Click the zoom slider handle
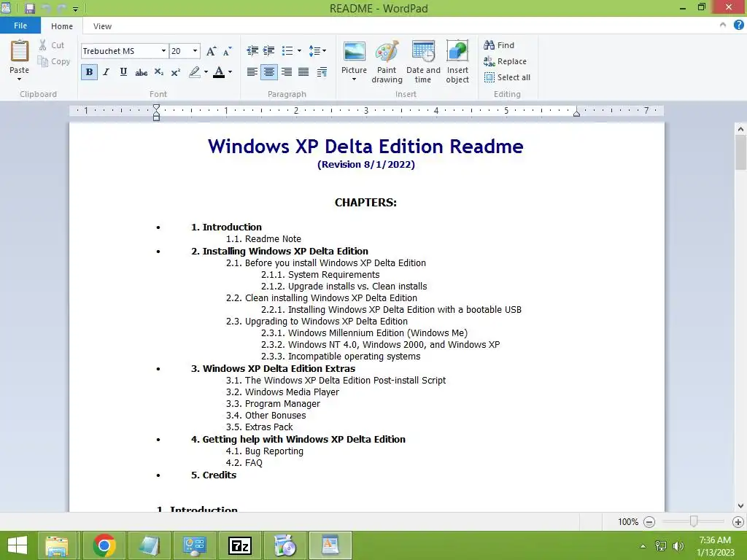The width and height of the screenshot is (747, 560). tap(694, 522)
